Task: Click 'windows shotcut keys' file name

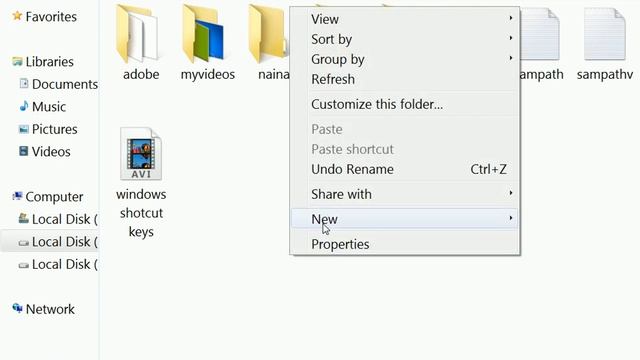Action: [x=141, y=213]
